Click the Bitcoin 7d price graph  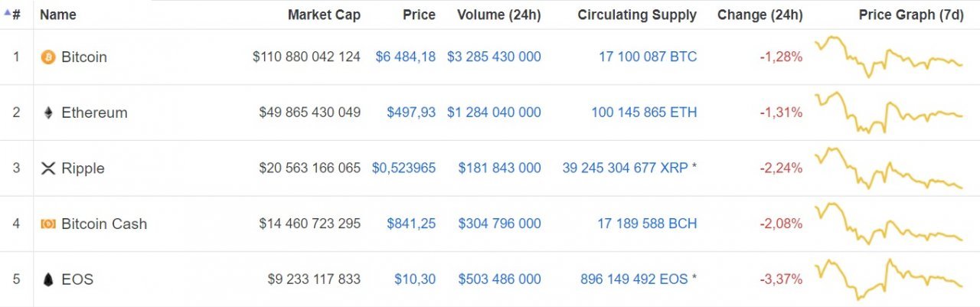(888, 57)
